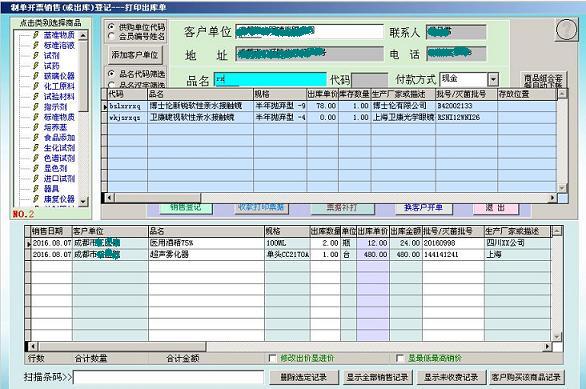Select the 康复仪器 category in the tree
This screenshot has height=389, width=586.
pyautogui.click(x=59, y=199)
